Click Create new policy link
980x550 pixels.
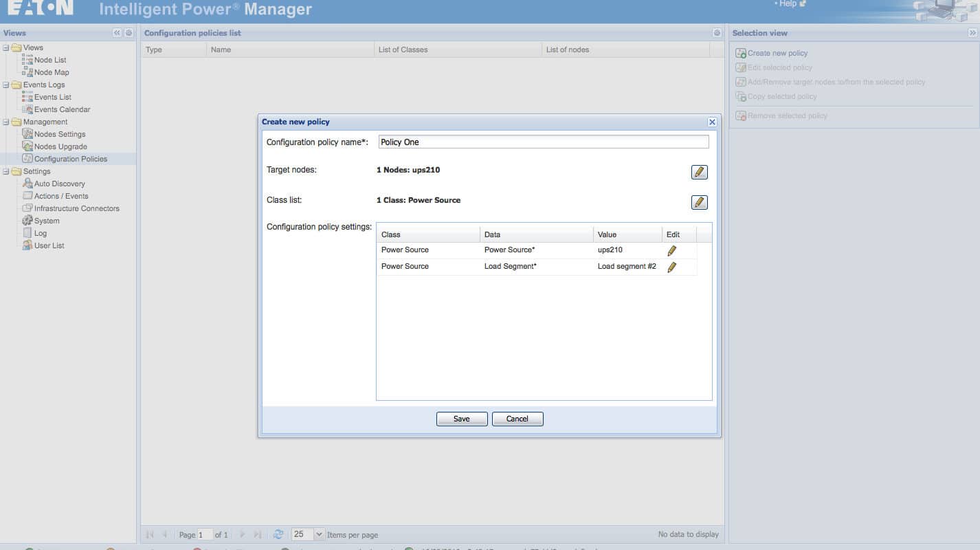click(777, 53)
